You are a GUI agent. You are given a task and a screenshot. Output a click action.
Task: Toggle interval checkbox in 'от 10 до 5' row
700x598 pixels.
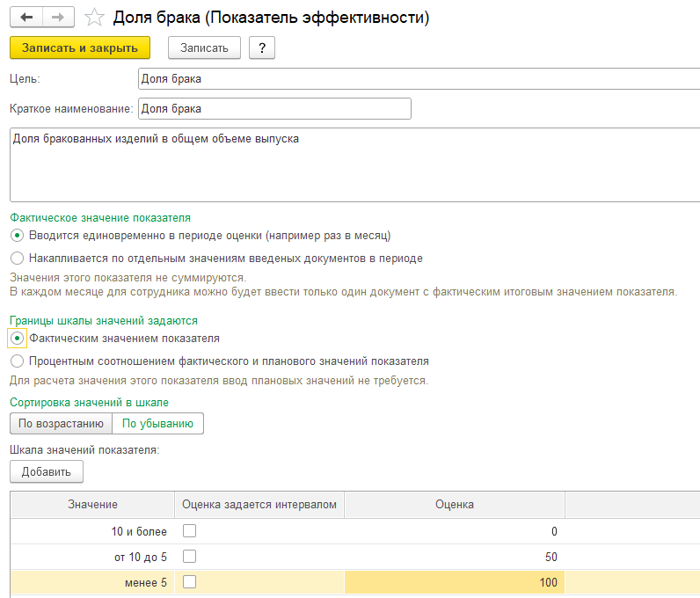189,557
